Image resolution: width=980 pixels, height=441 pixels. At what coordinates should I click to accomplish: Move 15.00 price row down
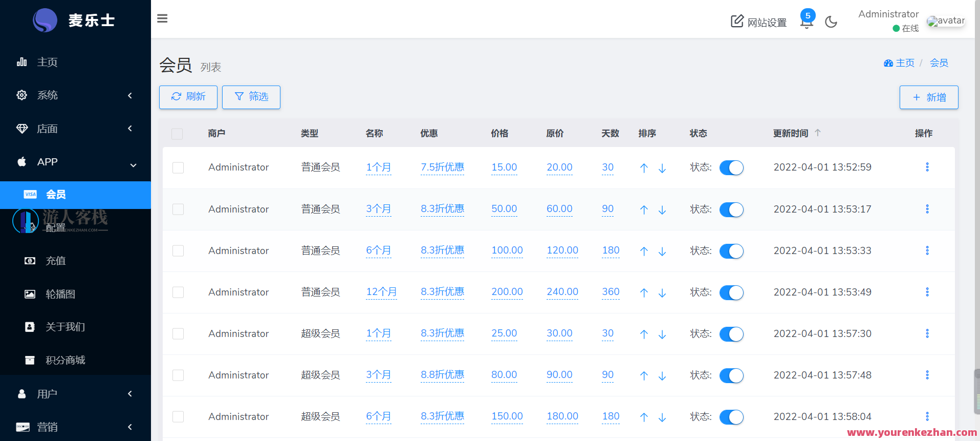coord(662,168)
